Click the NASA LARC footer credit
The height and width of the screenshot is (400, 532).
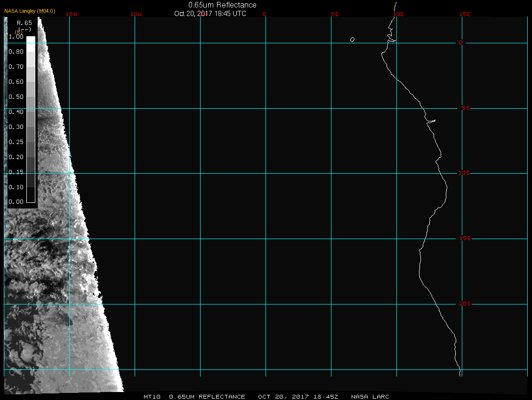(x=370, y=397)
